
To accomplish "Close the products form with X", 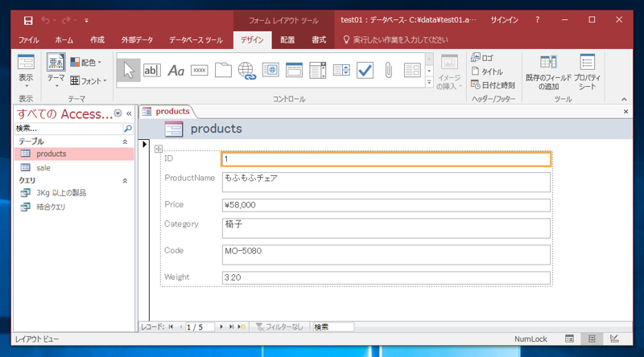I will click(625, 112).
